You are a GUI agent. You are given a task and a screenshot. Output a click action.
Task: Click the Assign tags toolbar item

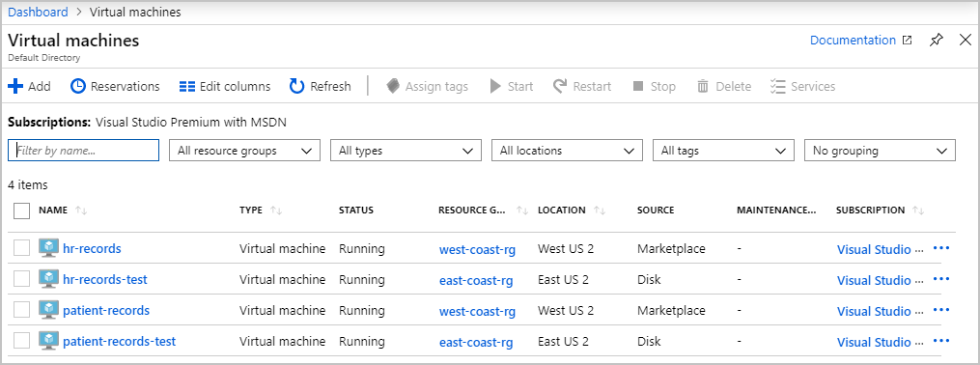427,86
